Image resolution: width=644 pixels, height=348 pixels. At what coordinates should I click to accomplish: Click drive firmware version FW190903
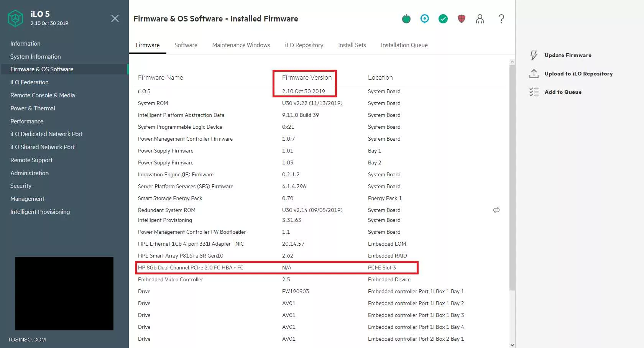click(296, 291)
